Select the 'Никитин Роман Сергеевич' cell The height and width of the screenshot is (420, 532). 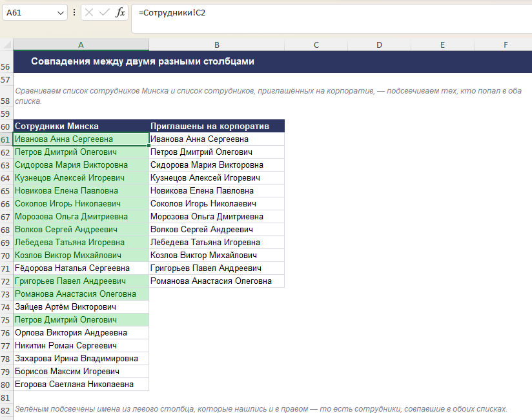[x=81, y=346]
